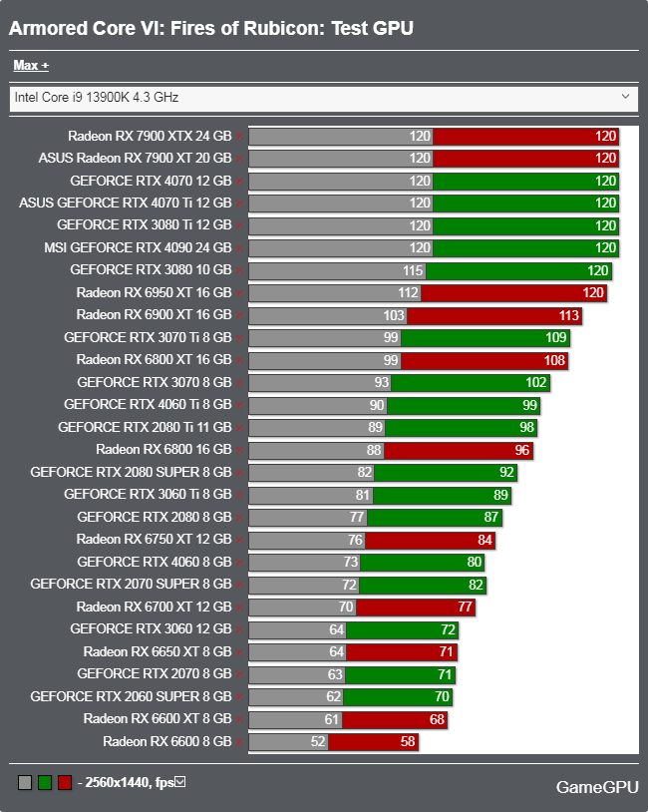Open the Max + quality settings link
Screen dimensions: 648x812
[x=31, y=65]
